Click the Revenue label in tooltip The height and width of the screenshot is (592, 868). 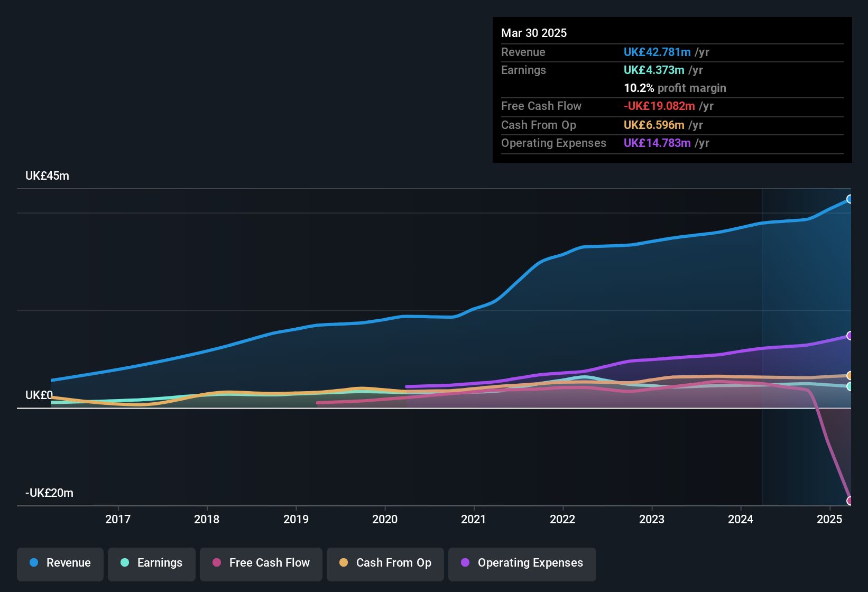coord(523,52)
